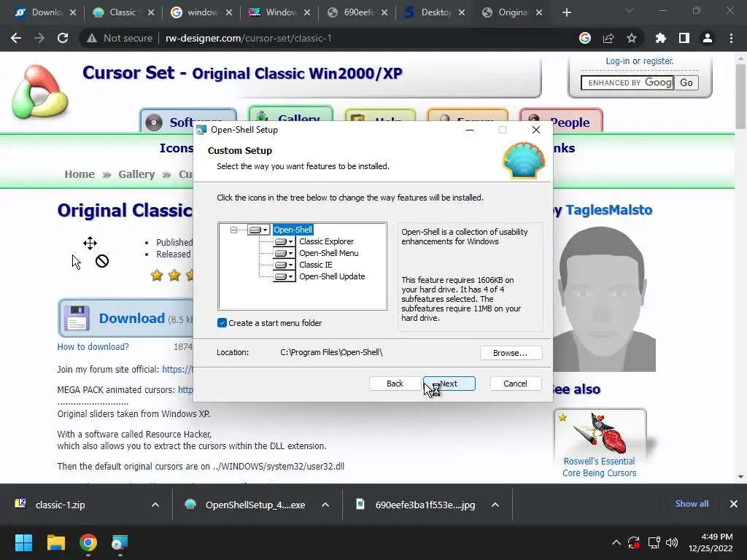The image size is (747, 560).
Task: Show hidden system tray icons
Action: [616, 542]
